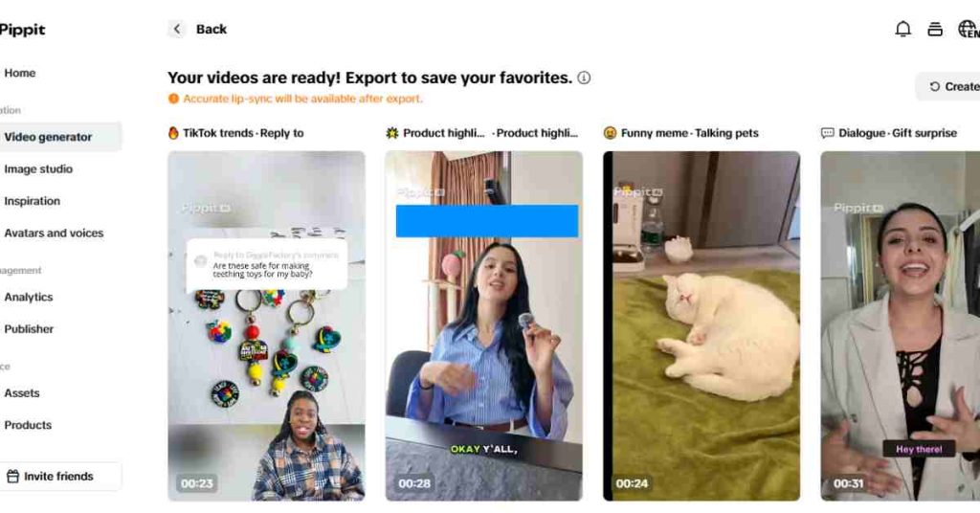Open the language globe icon
The image size is (980, 513).
pyautogui.click(x=969, y=30)
